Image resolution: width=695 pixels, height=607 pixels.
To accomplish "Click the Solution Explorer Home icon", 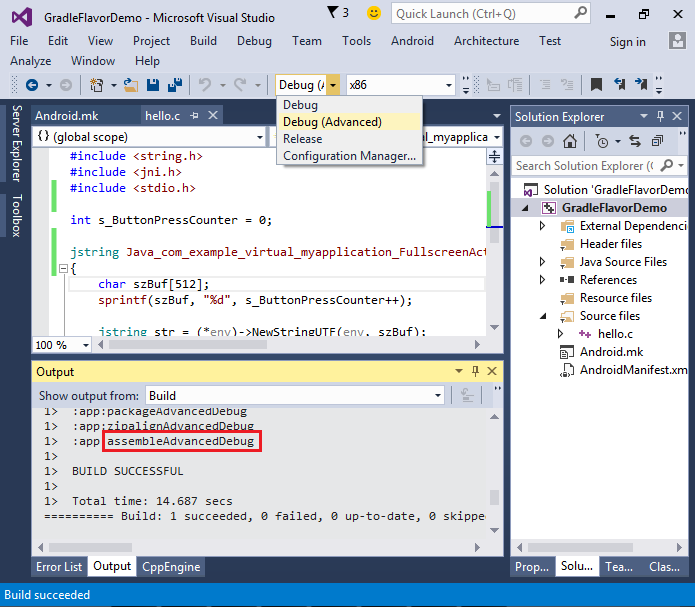I will 570,141.
